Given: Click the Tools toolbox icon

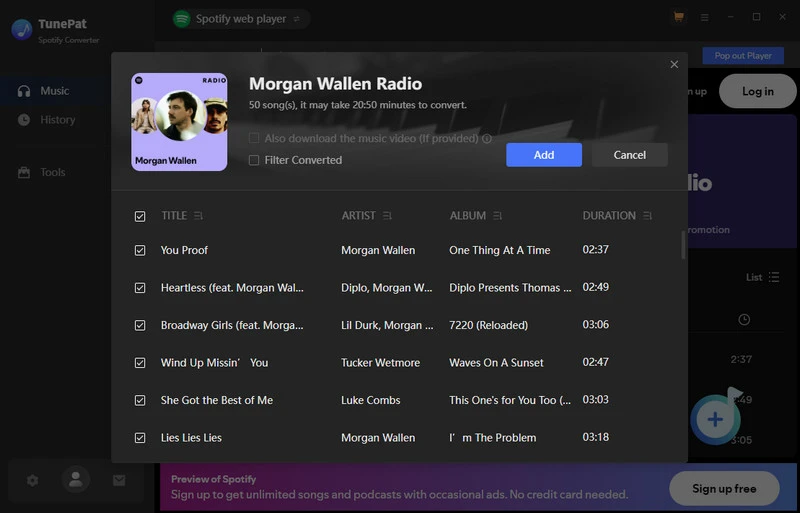Looking at the screenshot, I should click(x=24, y=173).
